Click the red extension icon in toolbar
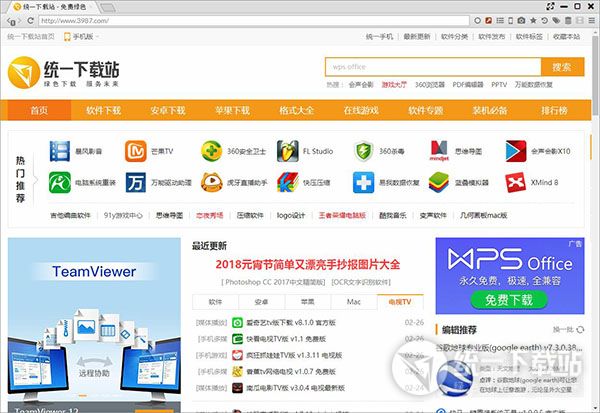This screenshot has height=413, width=600. 489,20
